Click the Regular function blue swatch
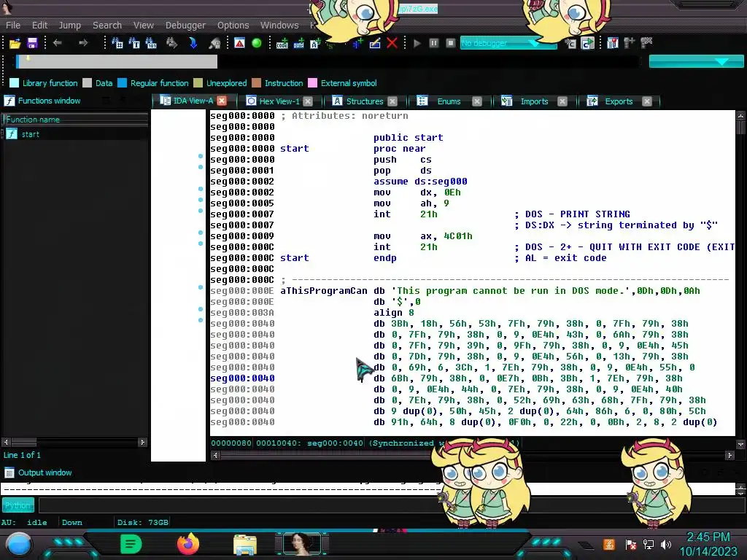Image resolution: width=747 pixels, height=560 pixels. pos(122,83)
